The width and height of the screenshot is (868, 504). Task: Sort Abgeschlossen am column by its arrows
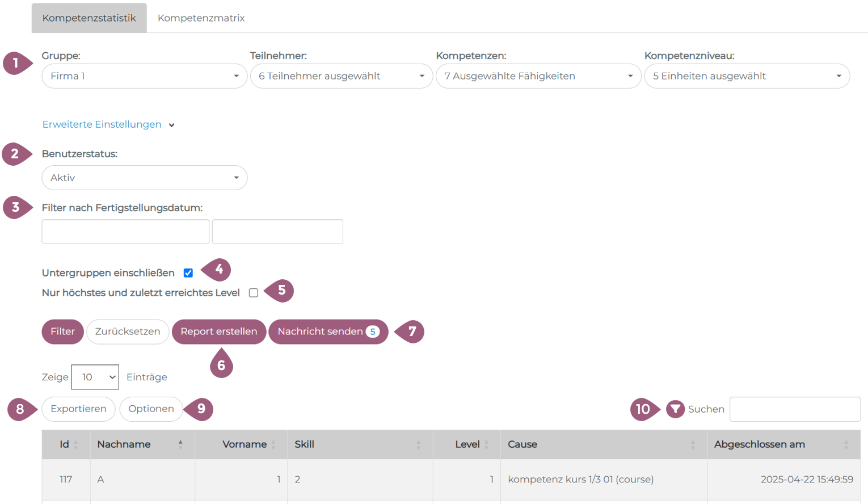point(846,445)
